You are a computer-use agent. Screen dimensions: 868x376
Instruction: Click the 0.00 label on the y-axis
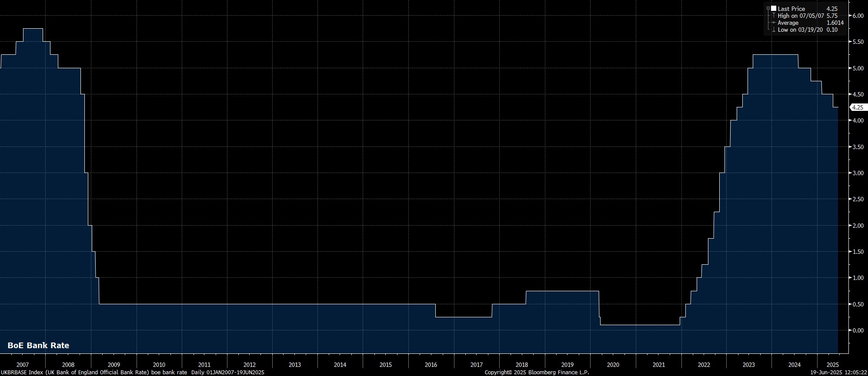(858, 330)
